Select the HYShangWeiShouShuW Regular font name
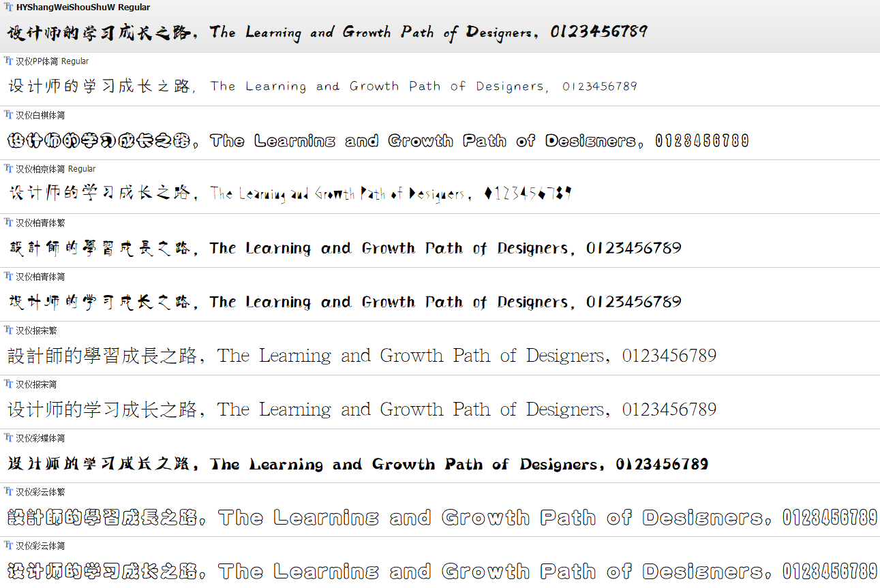 tap(82, 7)
